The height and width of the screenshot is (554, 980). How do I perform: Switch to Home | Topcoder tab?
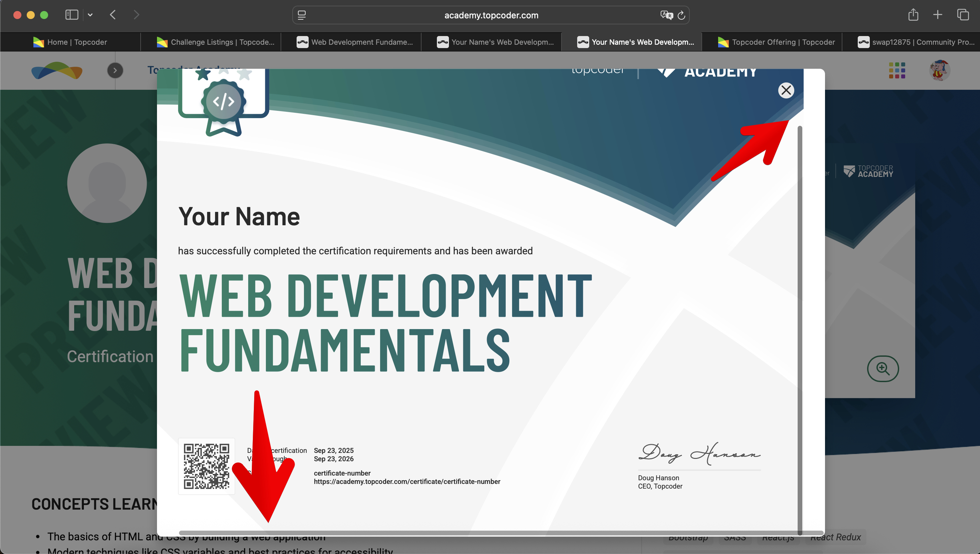70,42
